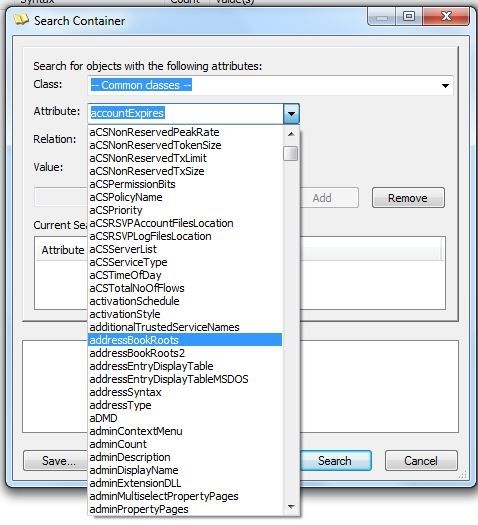478x525 pixels.
Task: Click the Cancel button
Action: click(x=421, y=461)
